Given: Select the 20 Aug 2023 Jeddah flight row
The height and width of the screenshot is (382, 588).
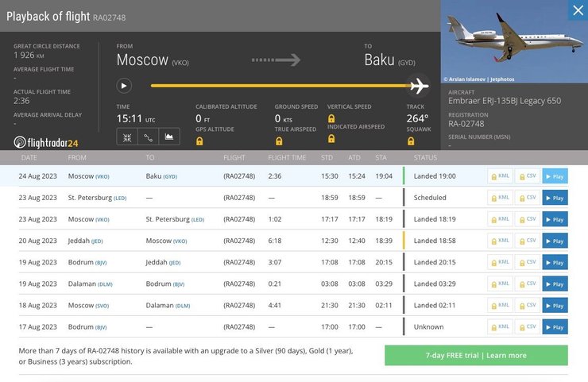Looking at the screenshot, I should tap(238, 241).
